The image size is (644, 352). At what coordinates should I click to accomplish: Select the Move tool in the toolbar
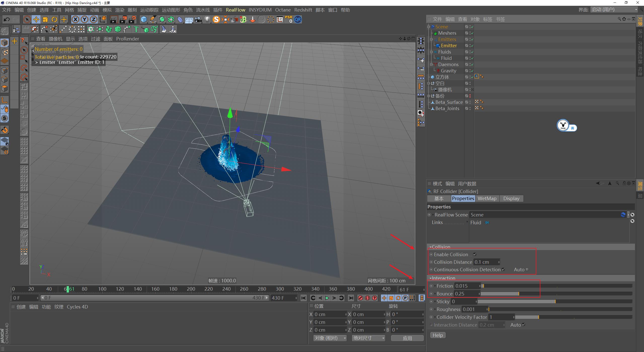click(x=36, y=19)
